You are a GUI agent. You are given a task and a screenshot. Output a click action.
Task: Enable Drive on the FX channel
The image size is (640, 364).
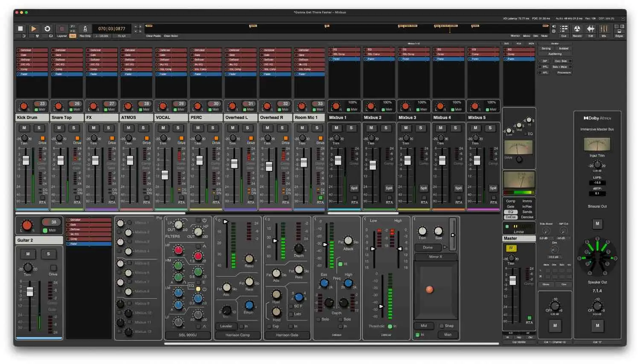(x=112, y=138)
